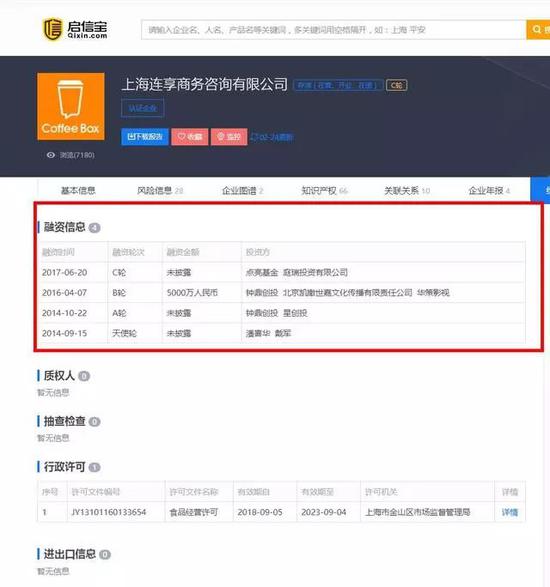Switch to the 关联关系 tab
The height and width of the screenshot is (587, 550).
[x=407, y=191]
